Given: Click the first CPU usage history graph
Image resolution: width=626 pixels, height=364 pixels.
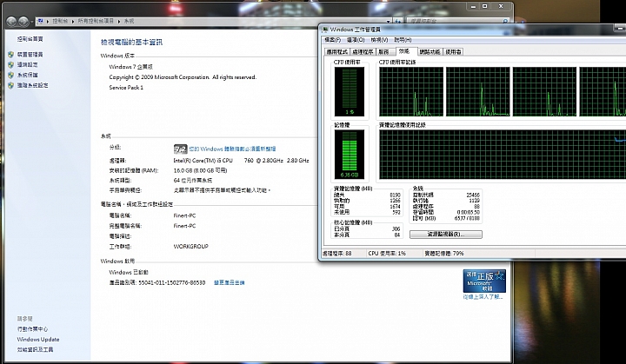Looking at the screenshot, I should tap(410, 91).
